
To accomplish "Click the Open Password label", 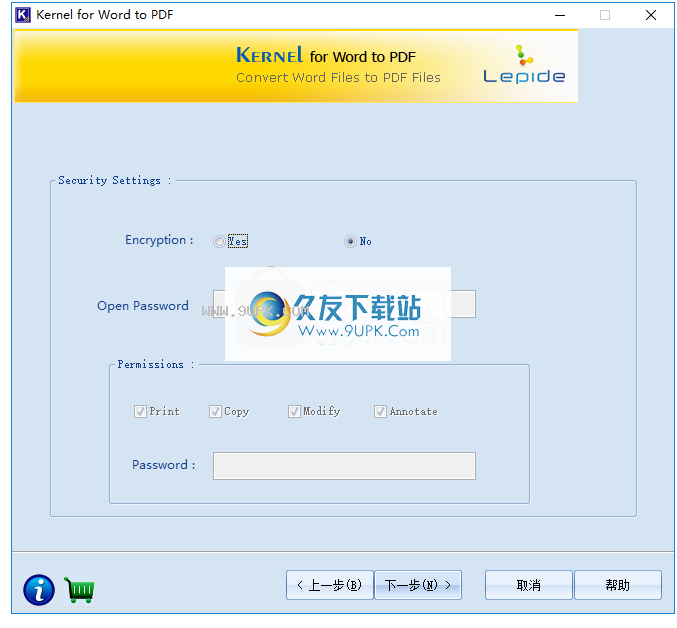I will coord(142,306).
